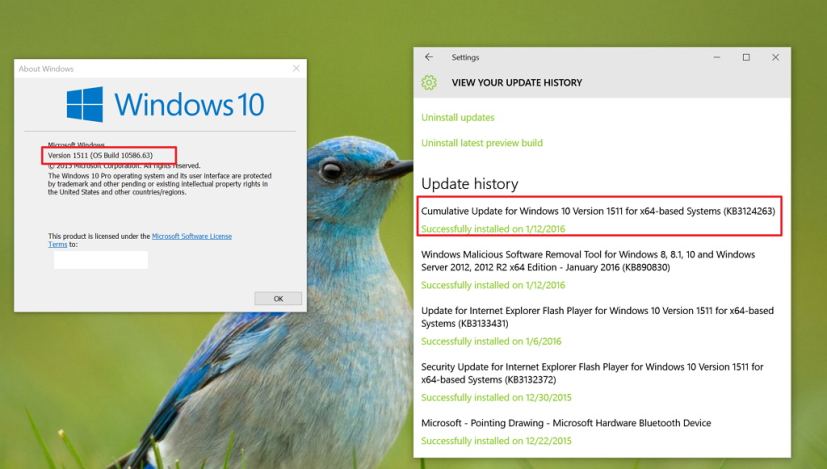
Task: Click Version 1511 OS Build text
Action: 100,155
